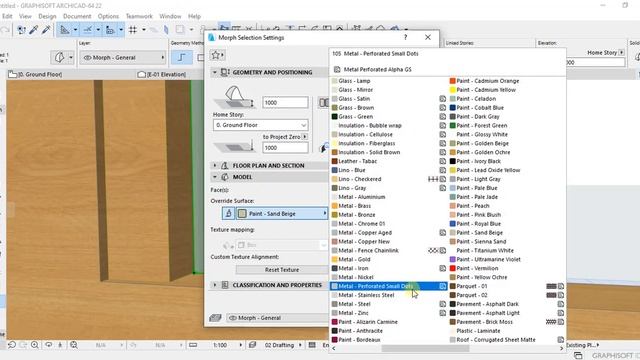Click the Orbit icon in the status bar
The height and width of the screenshot is (360, 640).
[49, 345]
